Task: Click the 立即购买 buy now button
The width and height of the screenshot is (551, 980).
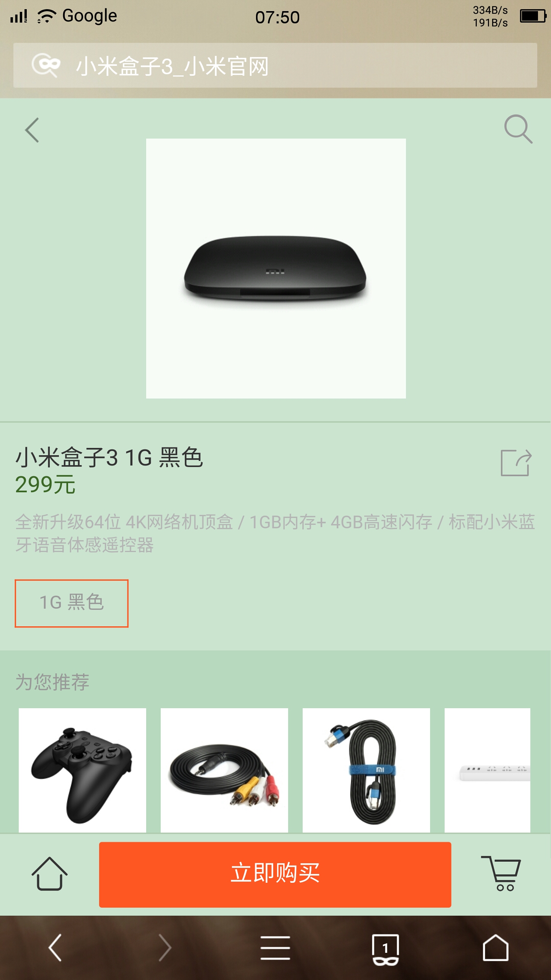Action: 275,874
